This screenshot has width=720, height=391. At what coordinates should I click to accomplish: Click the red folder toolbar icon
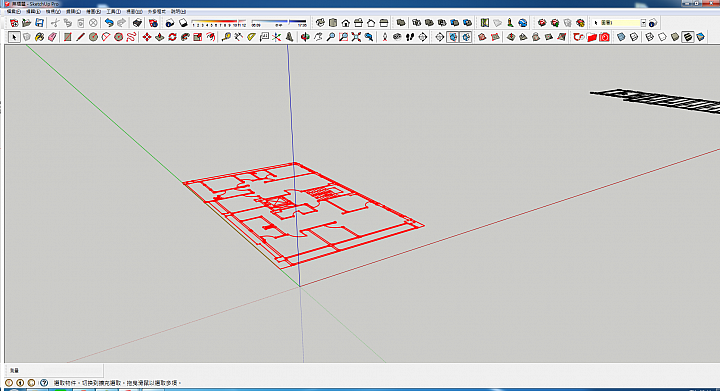click(x=591, y=37)
